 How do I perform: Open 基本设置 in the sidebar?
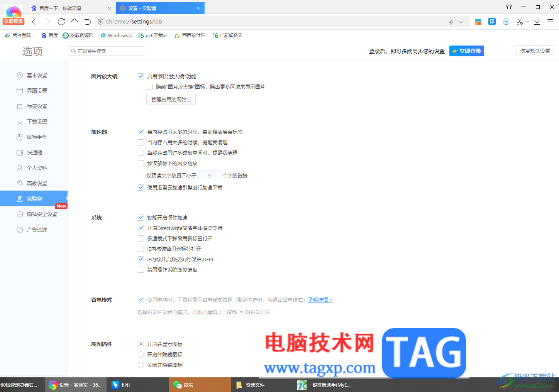(x=34, y=75)
